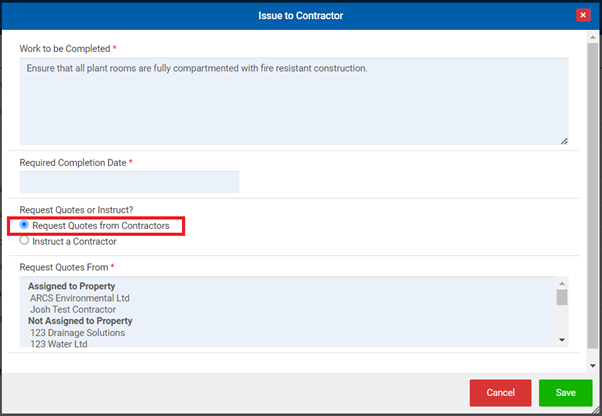Click the Assigned to Property group heading
602x416 pixels.
pos(71,286)
